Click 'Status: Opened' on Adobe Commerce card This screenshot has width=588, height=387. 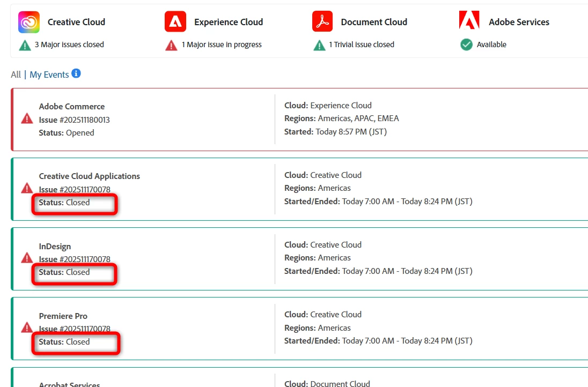point(67,133)
